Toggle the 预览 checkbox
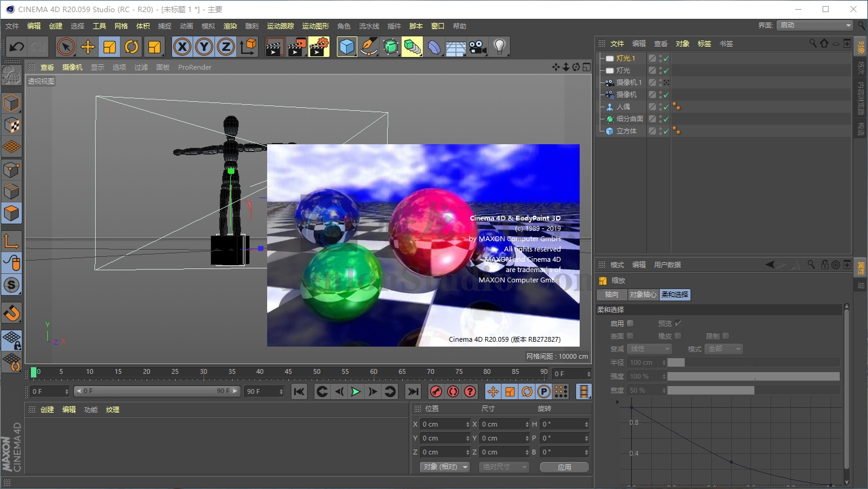The height and width of the screenshot is (489, 868). (678, 324)
